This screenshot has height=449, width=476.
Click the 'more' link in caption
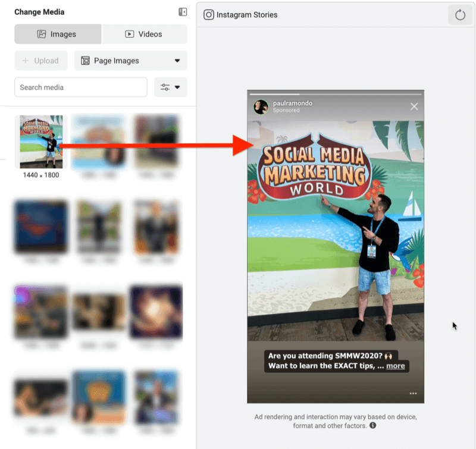click(395, 366)
